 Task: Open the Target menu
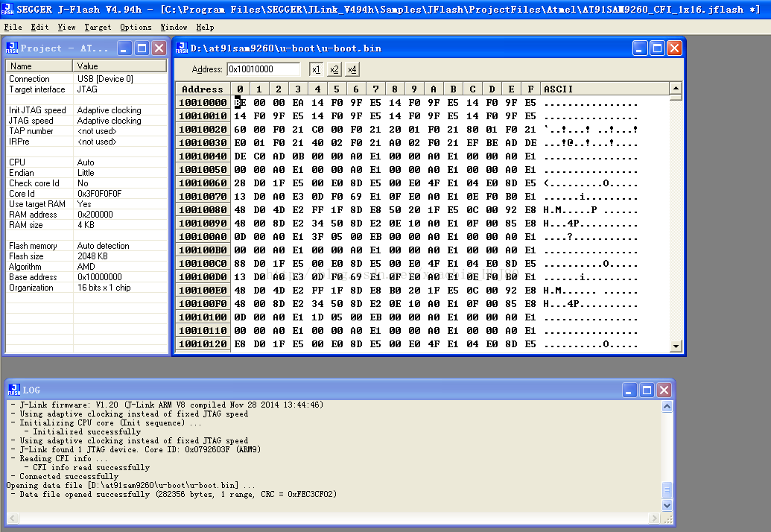tap(98, 27)
